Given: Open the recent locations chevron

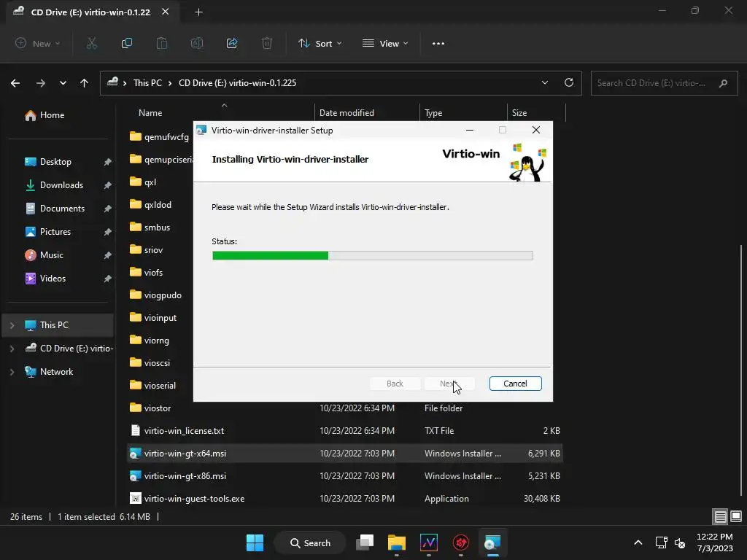Looking at the screenshot, I should [63, 83].
